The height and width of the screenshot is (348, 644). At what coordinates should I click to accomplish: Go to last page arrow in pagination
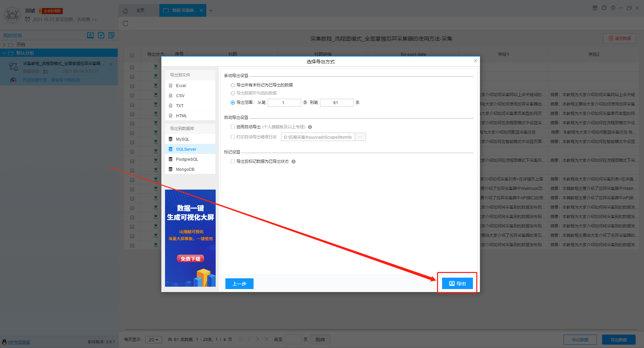pos(266,339)
